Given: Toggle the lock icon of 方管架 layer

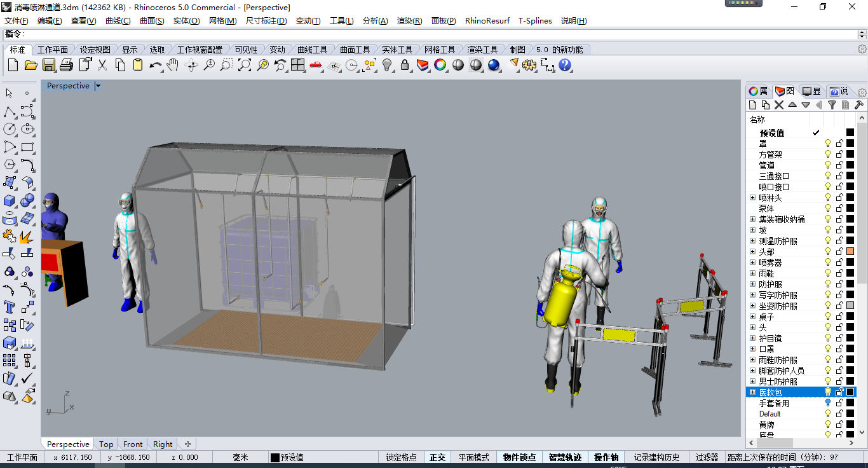Looking at the screenshot, I should pos(839,155).
